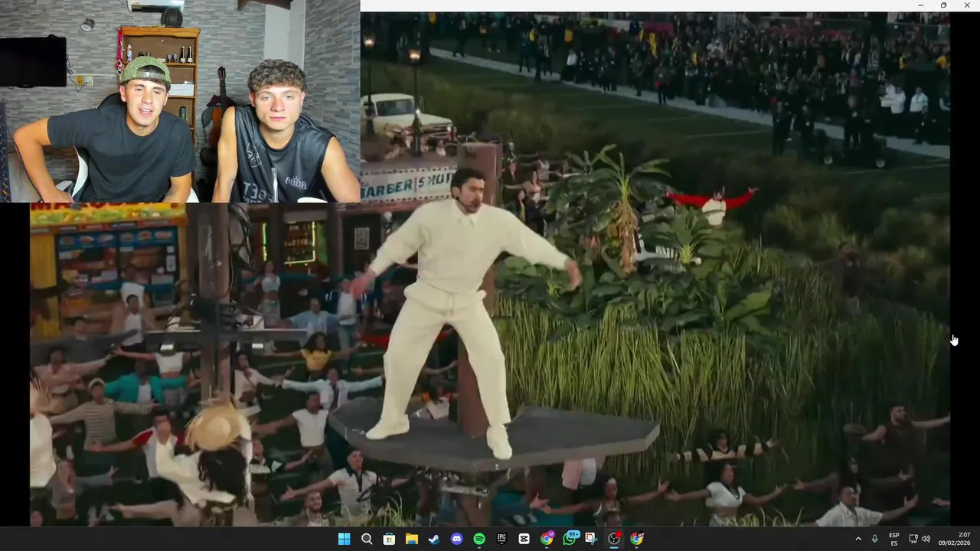Open Discord from the taskbar

point(456,539)
